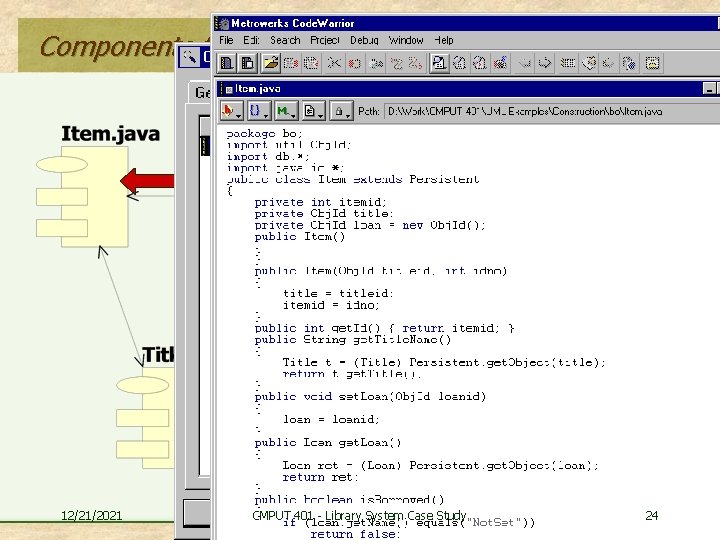Open the green M markers popup
This screenshot has width=720, height=540.
(286, 111)
